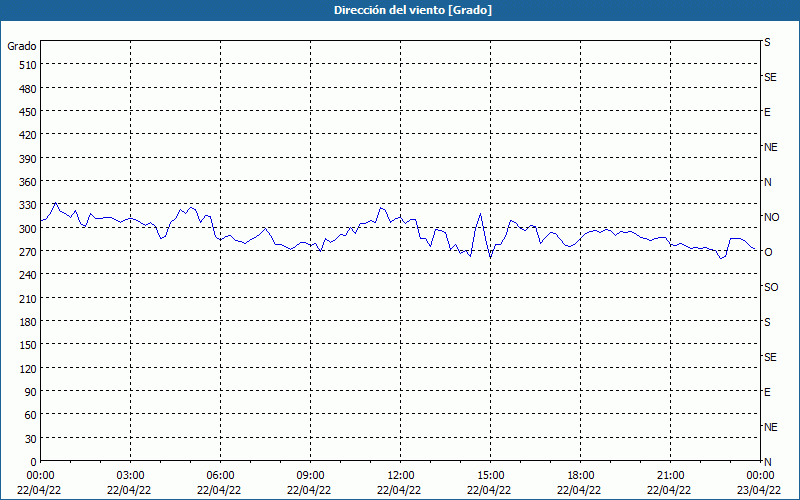Select the 240 value on the degree axis
Screen dimensions: 800x500
click(28, 276)
